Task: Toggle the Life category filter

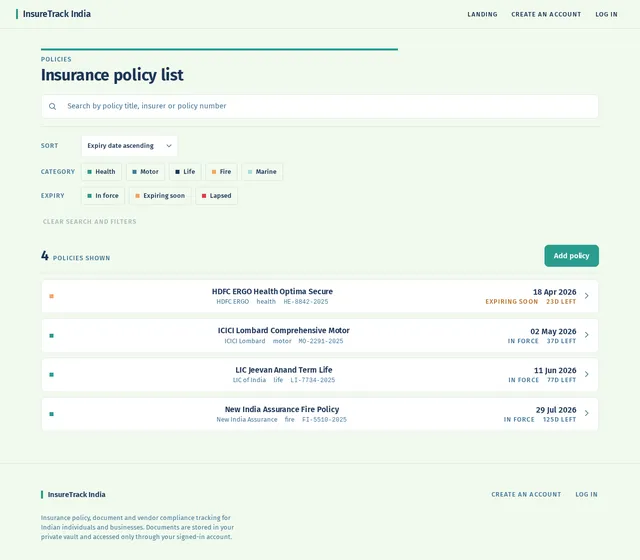Action: click(x=185, y=172)
